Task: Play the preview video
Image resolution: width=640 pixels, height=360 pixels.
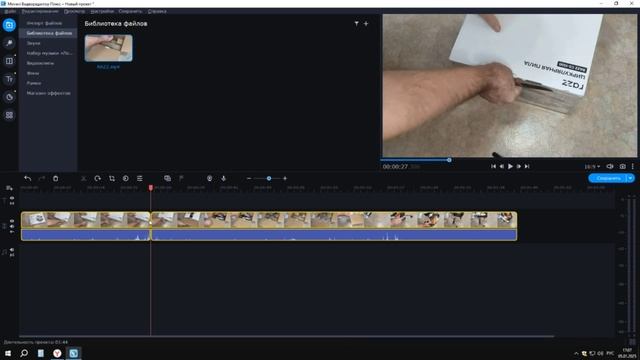Action: (x=510, y=167)
